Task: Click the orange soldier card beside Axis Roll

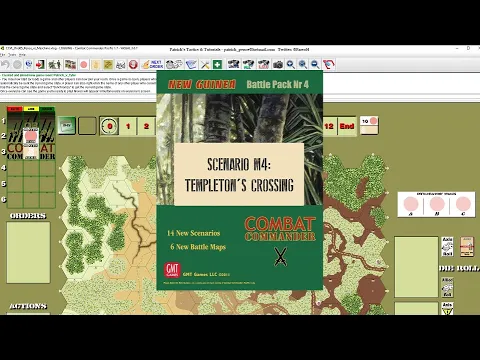Action: pos(467,247)
